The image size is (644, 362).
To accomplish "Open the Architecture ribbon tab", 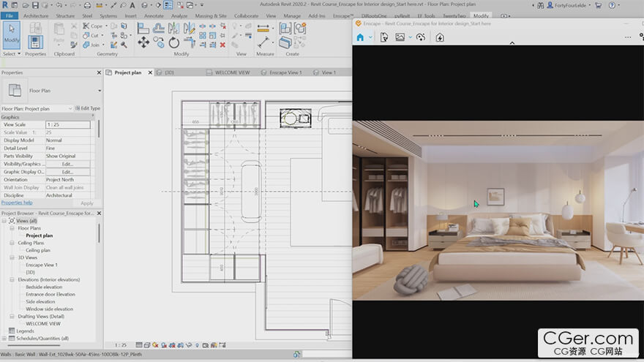I will click(36, 15).
